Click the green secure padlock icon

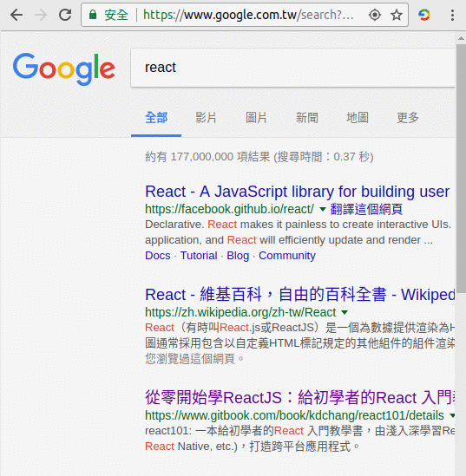tap(93, 15)
